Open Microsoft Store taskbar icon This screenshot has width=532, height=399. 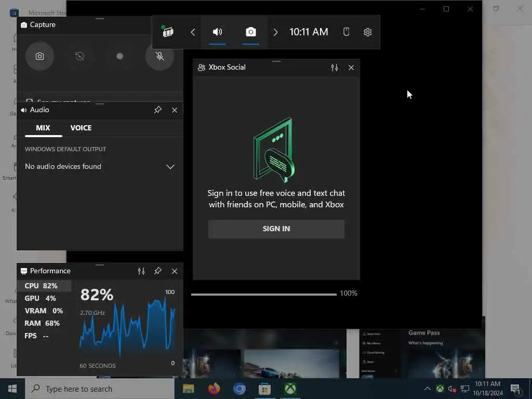click(264, 389)
